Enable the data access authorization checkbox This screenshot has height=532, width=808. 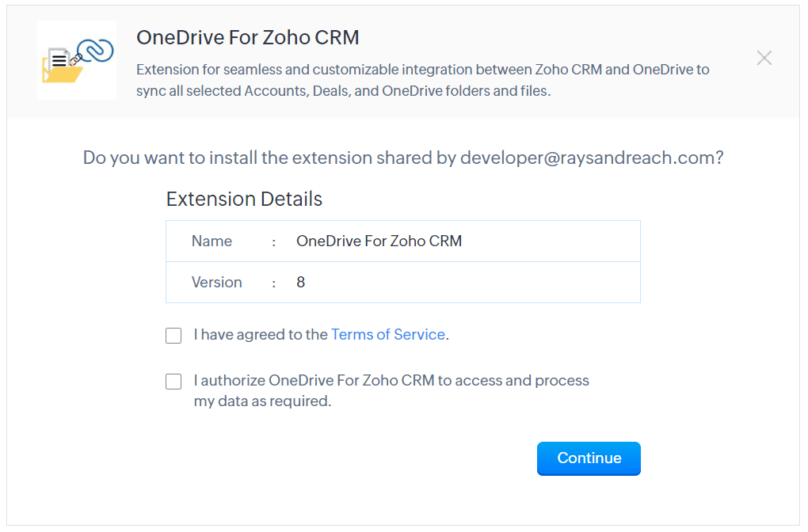(x=173, y=382)
